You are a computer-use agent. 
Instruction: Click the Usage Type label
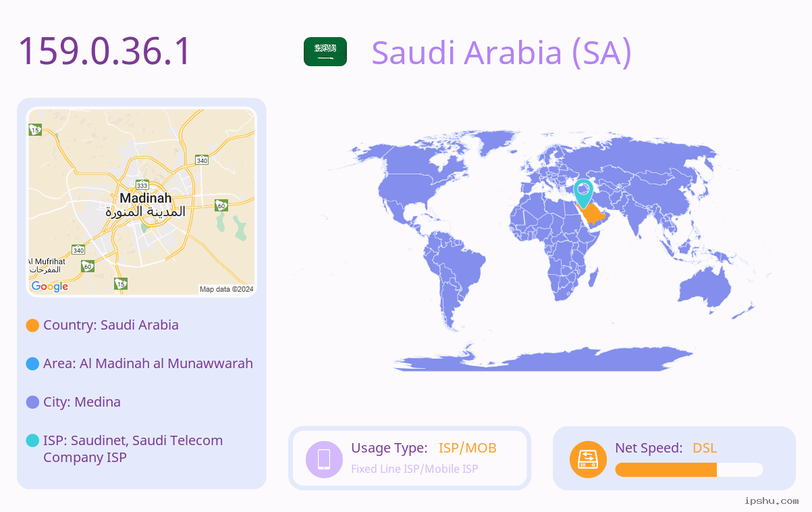point(389,448)
